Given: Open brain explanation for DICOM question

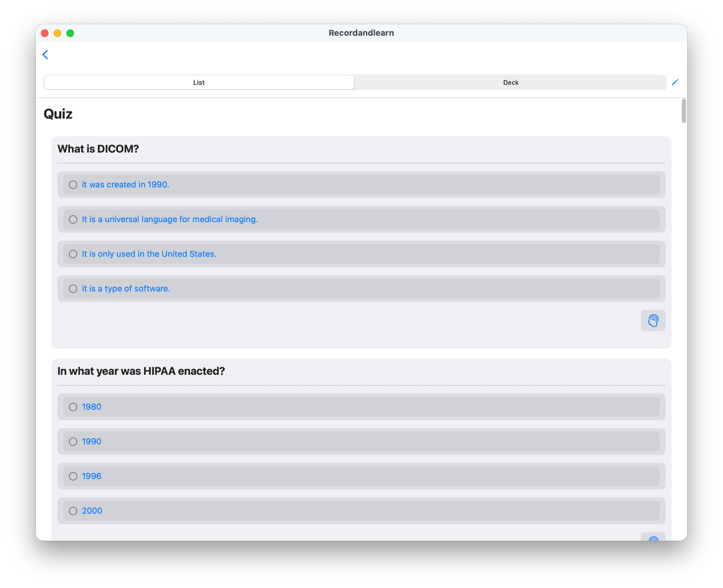Looking at the screenshot, I should coord(653,320).
